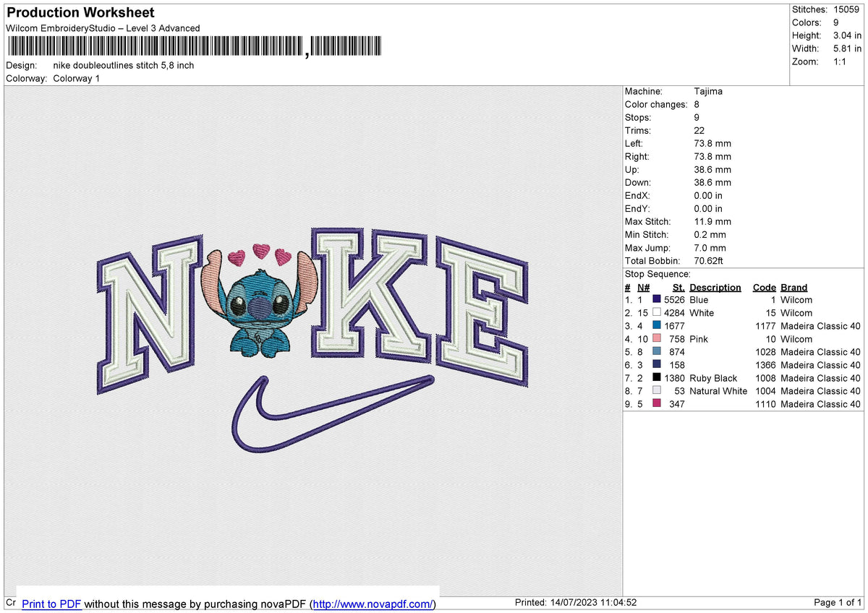Screen dimensions: 868x613
Task: Click the Color changes value 8
Action: coord(697,104)
